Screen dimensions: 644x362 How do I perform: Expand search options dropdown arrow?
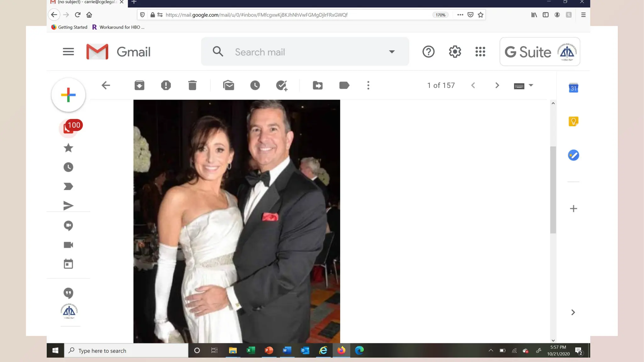(x=391, y=52)
